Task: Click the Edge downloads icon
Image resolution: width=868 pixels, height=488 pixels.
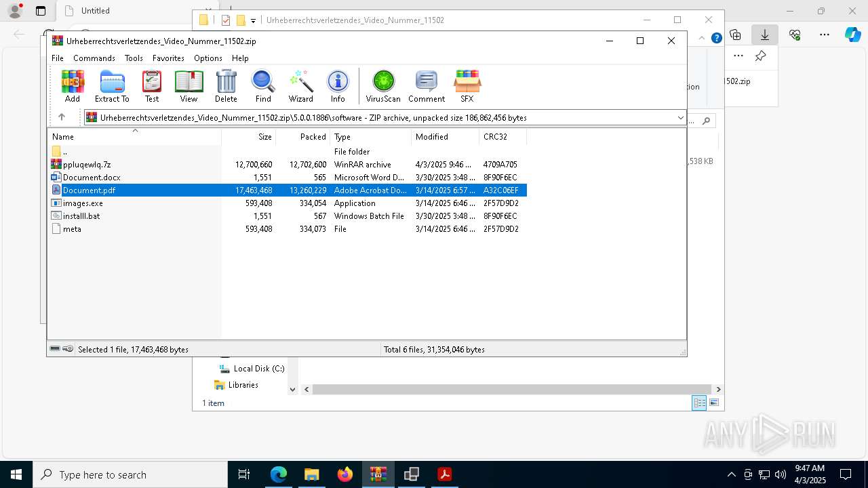Action: click(765, 35)
